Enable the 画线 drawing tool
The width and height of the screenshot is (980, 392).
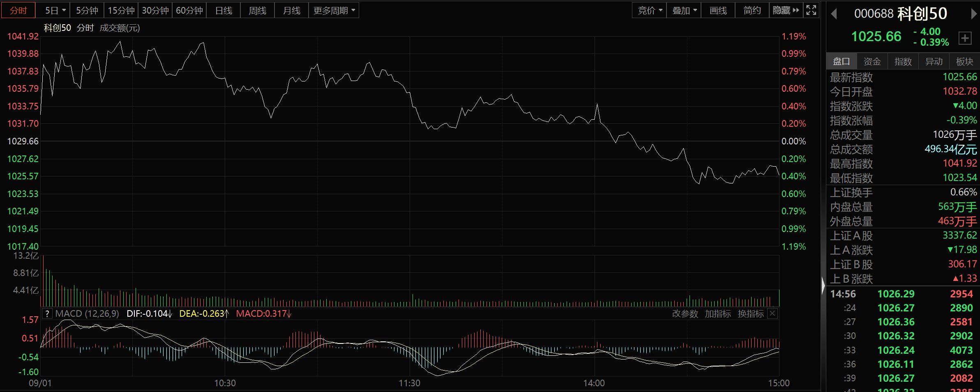point(718,10)
